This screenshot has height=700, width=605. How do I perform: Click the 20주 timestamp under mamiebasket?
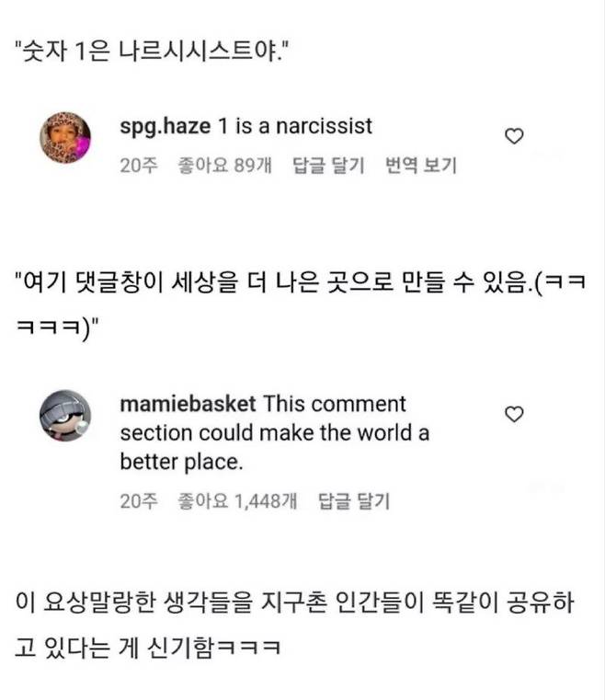139,501
